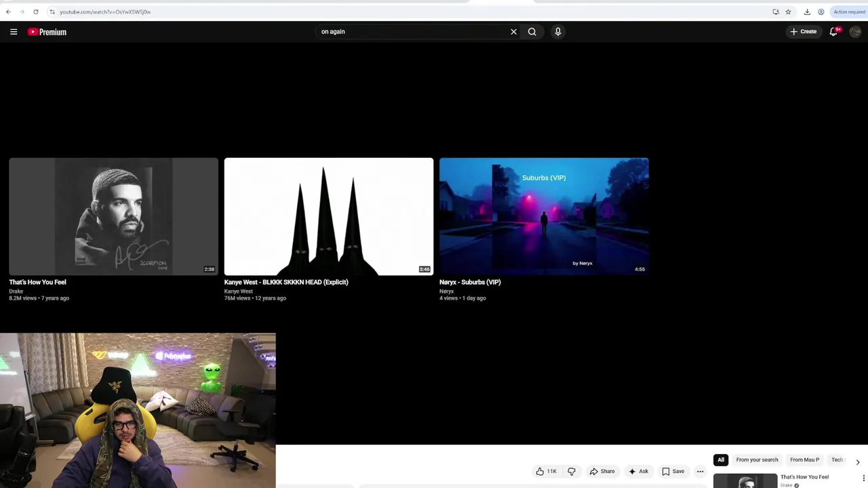This screenshot has height=488, width=868.
Task: Like the video (11K)
Action: tap(547, 471)
